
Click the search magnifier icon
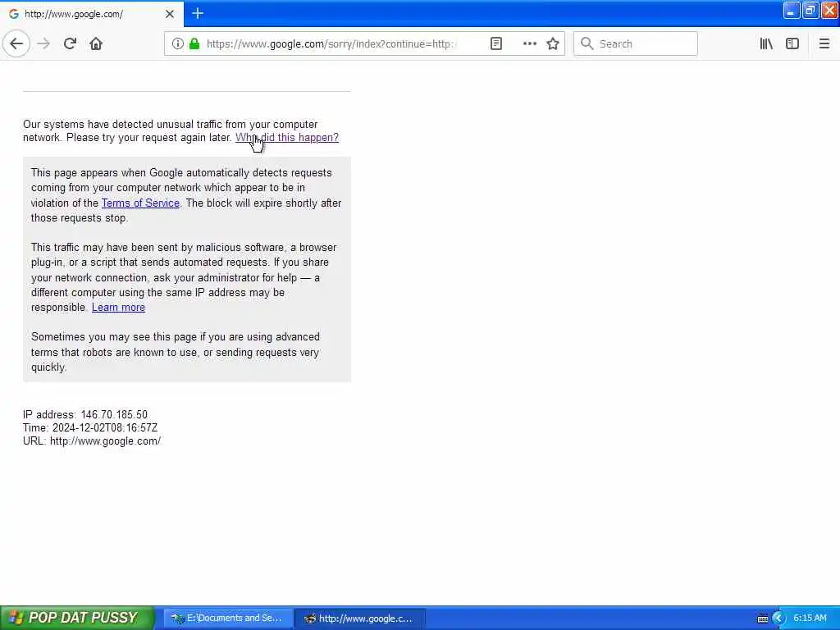pyautogui.click(x=587, y=44)
